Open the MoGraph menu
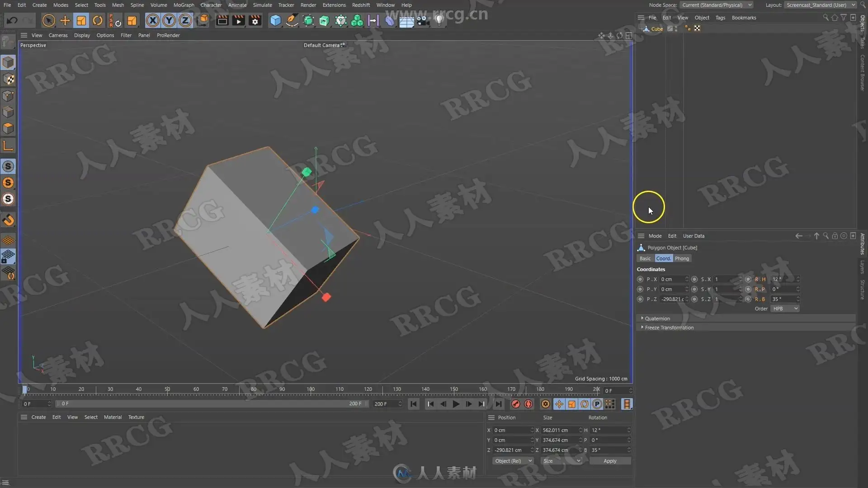 [x=184, y=5]
